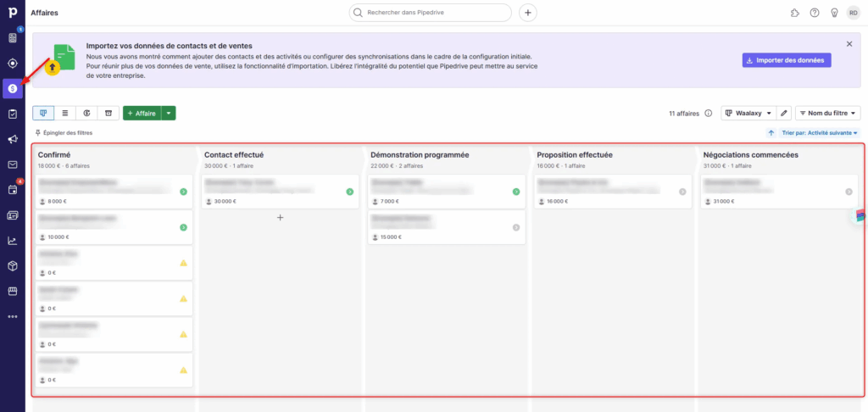Open the help question mark icon
Image resolution: width=868 pixels, height=412 pixels.
(815, 13)
